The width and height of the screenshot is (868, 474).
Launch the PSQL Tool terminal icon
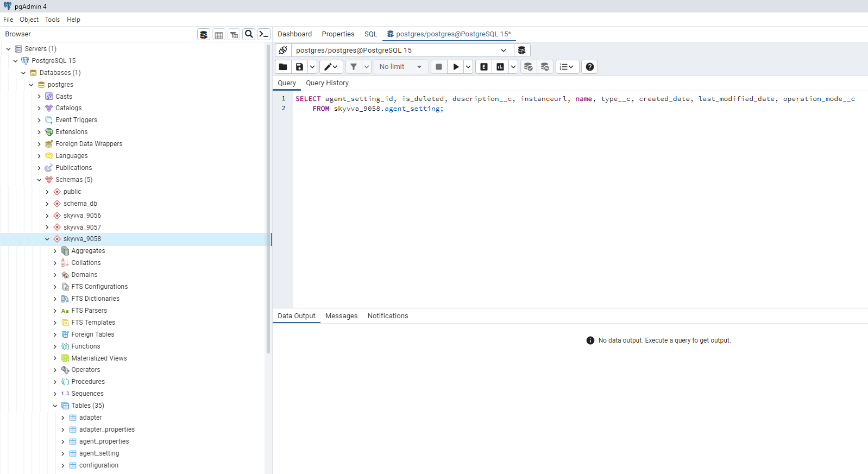(264, 34)
